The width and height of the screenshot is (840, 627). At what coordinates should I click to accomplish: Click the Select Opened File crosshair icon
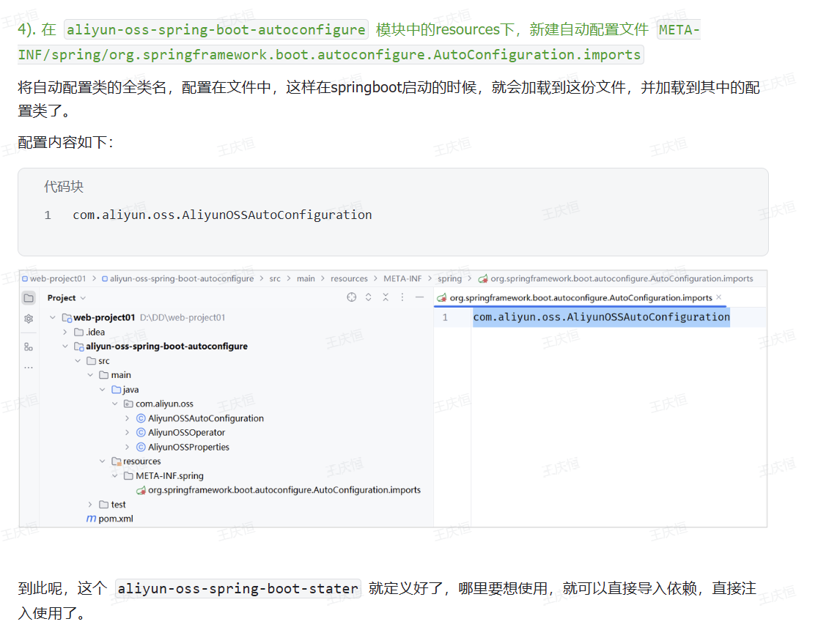point(351,297)
